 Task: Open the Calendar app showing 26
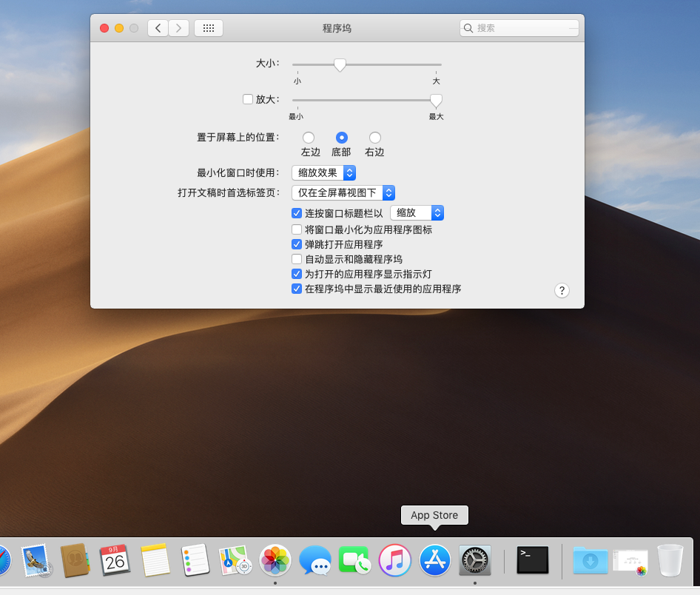115,560
